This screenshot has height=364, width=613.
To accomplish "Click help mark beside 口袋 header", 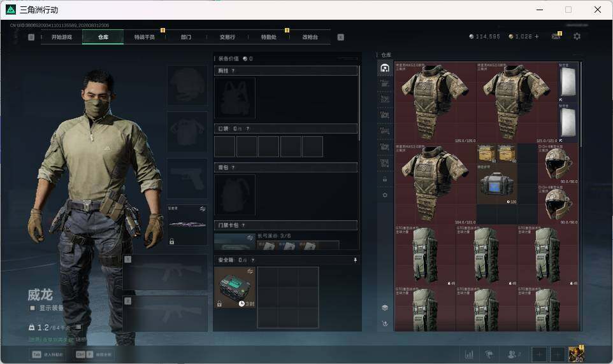I will pyautogui.click(x=247, y=129).
